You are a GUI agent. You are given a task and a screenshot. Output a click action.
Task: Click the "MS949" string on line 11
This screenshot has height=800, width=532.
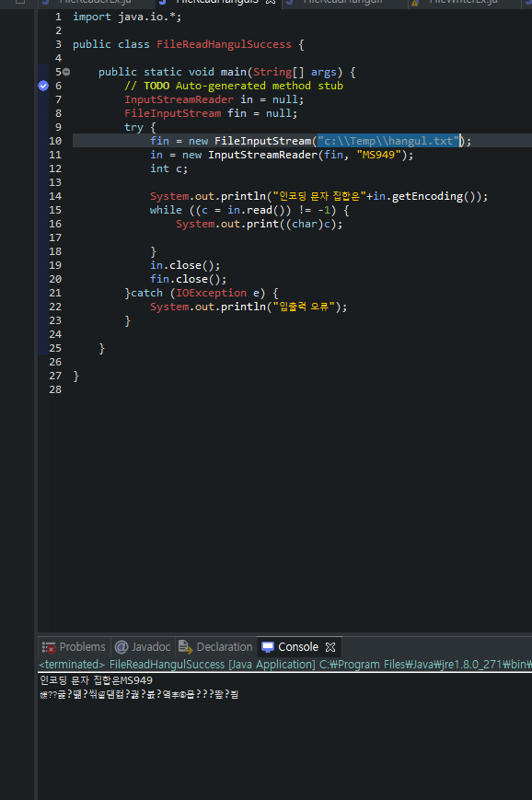[x=378, y=155]
